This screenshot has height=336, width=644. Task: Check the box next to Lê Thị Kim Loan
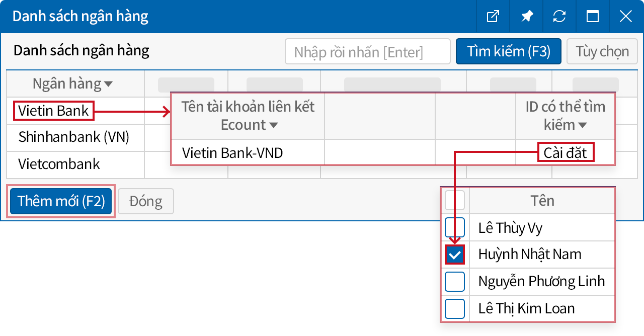455,308
